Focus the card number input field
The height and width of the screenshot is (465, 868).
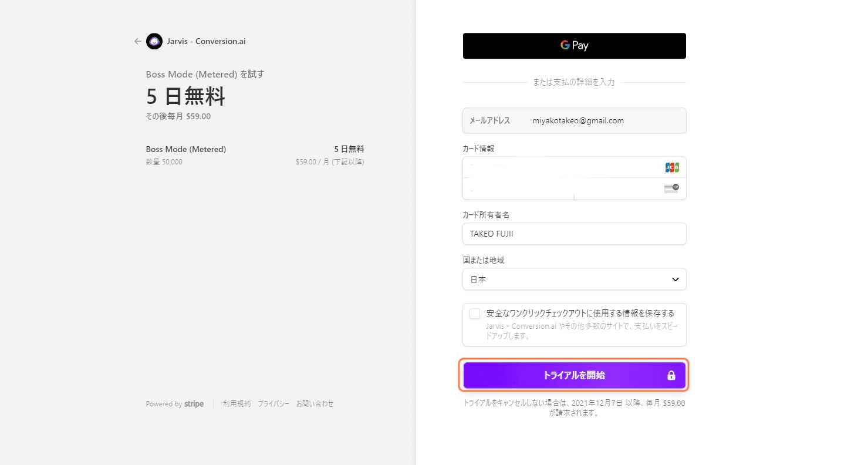click(x=558, y=167)
